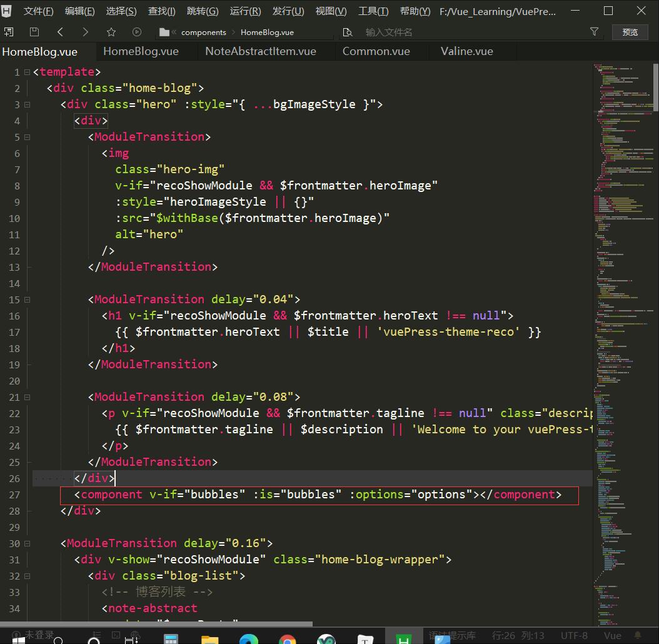Click the file search icon beside 输入文件名

pos(348,31)
